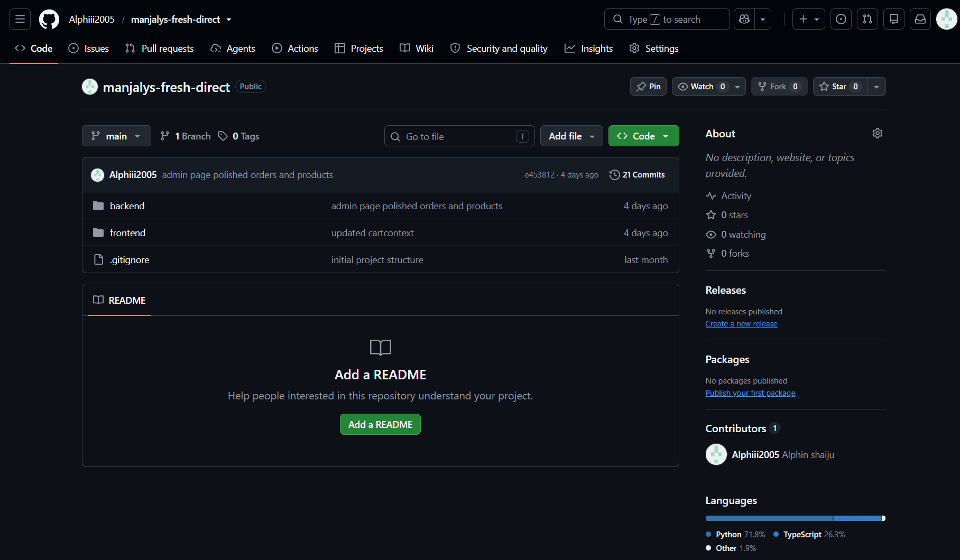Screen dimensions: 960x560
Task: Open TypeScript 26.3% language link
Action: (809, 535)
